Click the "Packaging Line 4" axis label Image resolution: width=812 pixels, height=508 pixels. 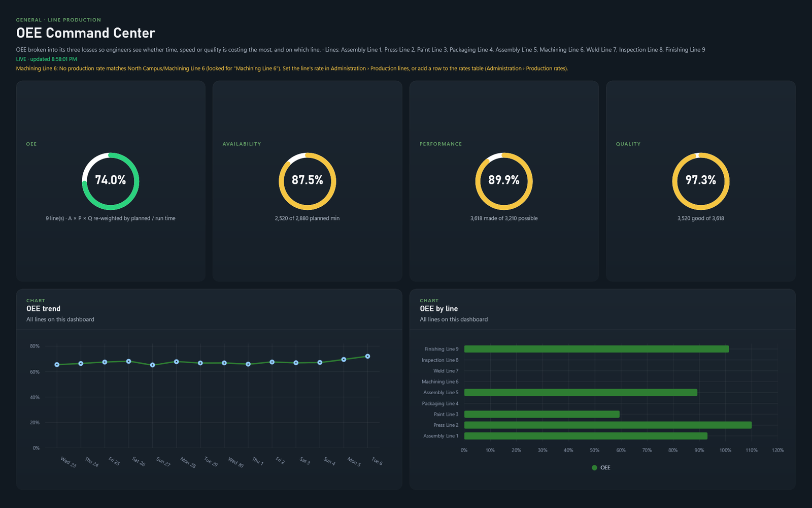pos(440,404)
